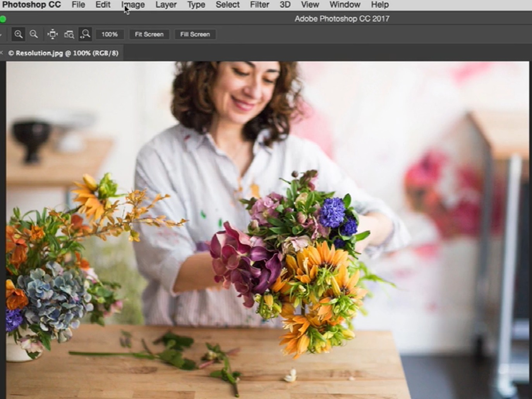532x399 pixels.
Task: Enable the Scrubby Zoom icon
Action: (85, 34)
